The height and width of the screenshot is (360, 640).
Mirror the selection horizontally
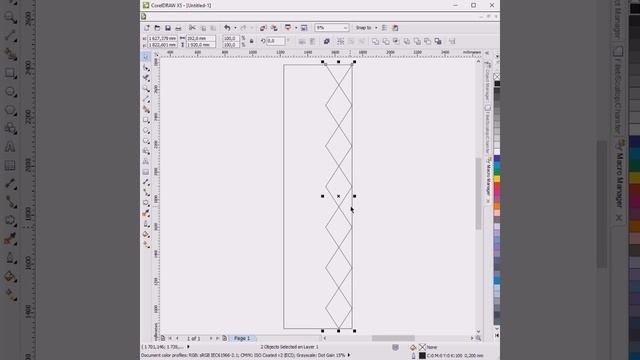(x=302, y=41)
